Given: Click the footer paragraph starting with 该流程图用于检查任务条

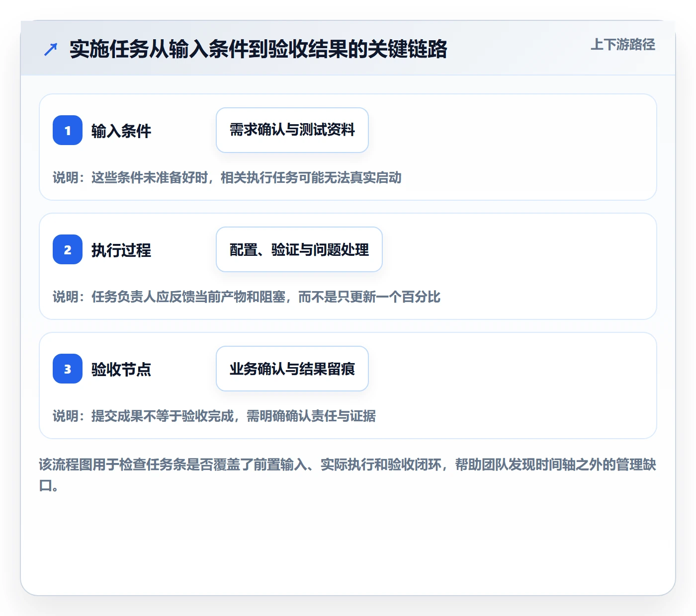Looking at the screenshot, I should tap(348, 475).
